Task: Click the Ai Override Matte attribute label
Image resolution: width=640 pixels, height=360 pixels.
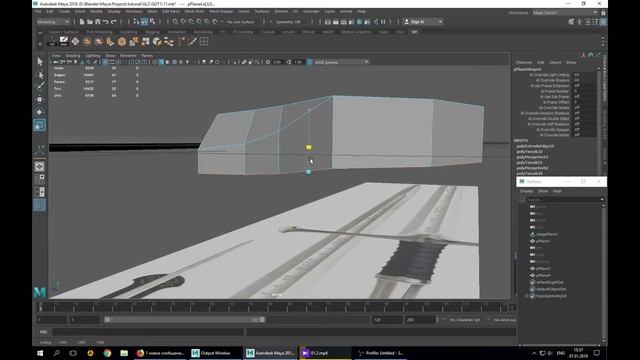Action: pos(554,135)
